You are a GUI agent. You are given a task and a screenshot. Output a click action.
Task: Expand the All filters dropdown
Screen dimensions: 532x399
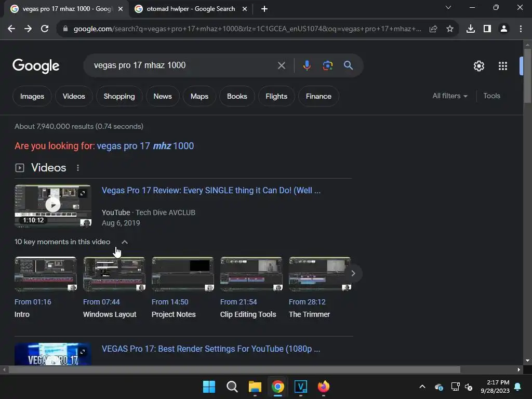click(x=450, y=96)
